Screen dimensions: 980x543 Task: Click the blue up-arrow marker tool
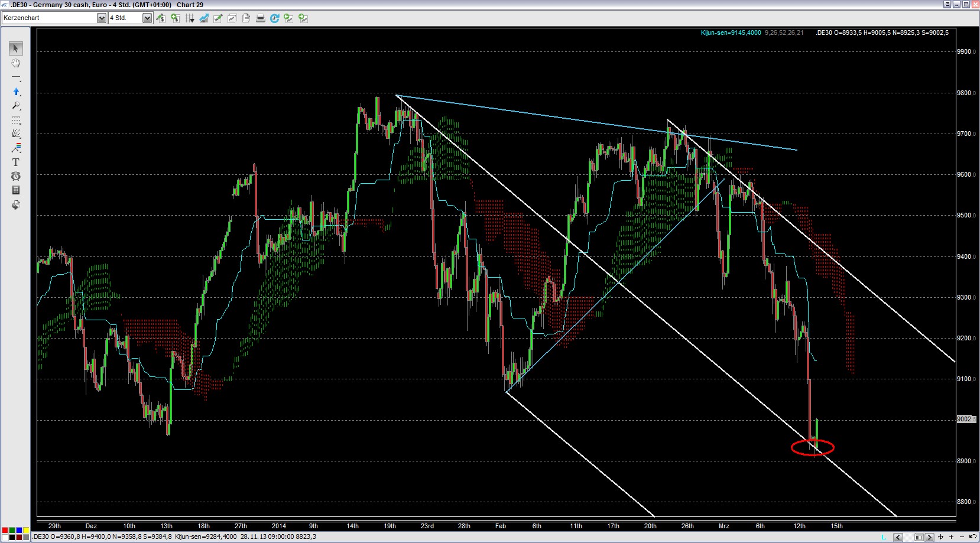[16, 92]
